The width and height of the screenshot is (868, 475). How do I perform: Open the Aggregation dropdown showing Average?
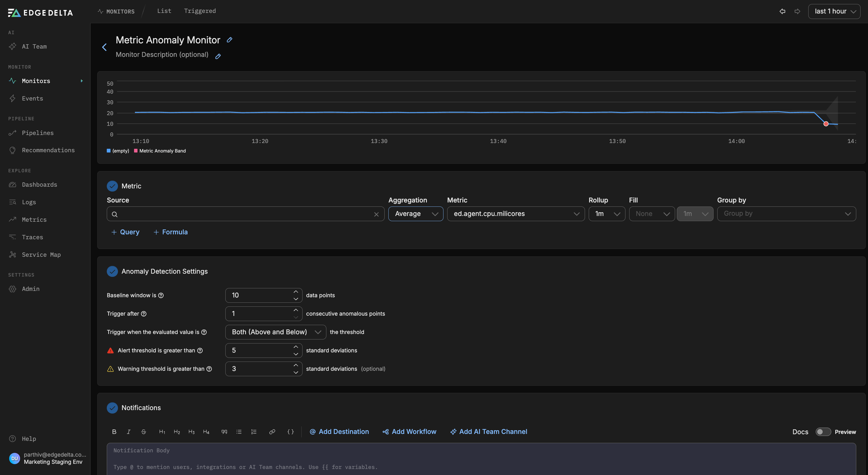415,214
